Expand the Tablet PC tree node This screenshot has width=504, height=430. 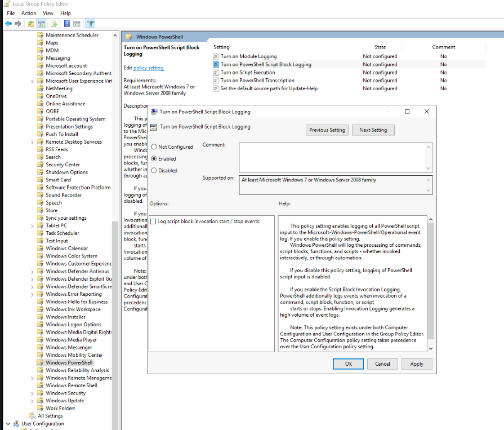(x=32, y=225)
